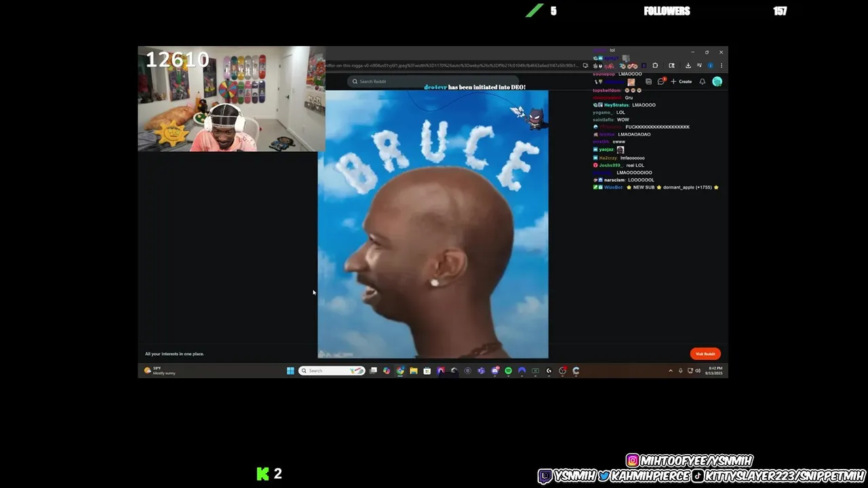Switch to Google Chrome on the taskbar
Viewport: 868px width, 488px height.
coord(400,371)
